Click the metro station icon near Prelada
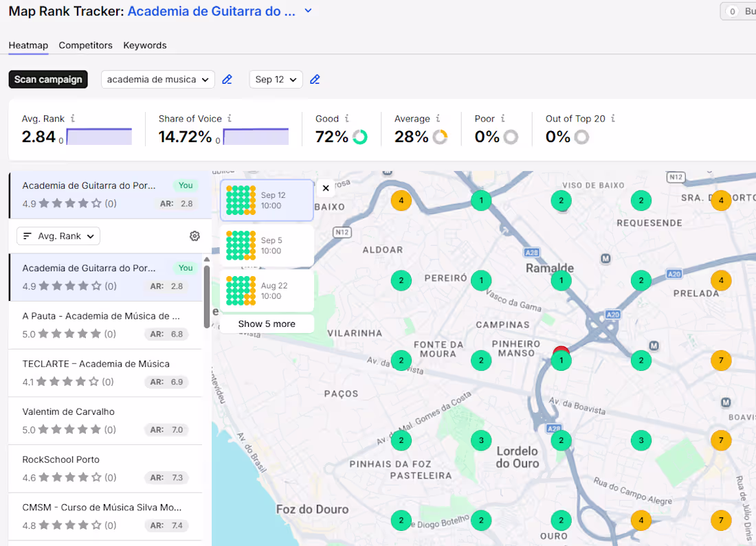 [x=654, y=345]
